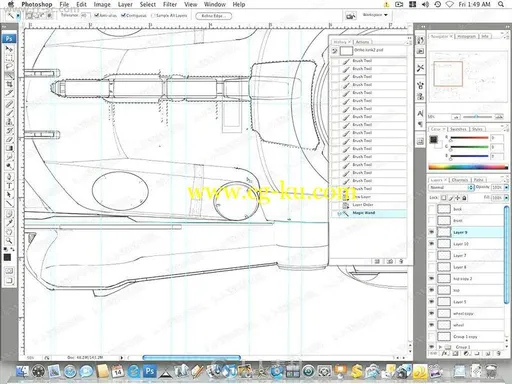Open the Workspace dropdown
The height and width of the screenshot is (384, 512).
[375, 15]
